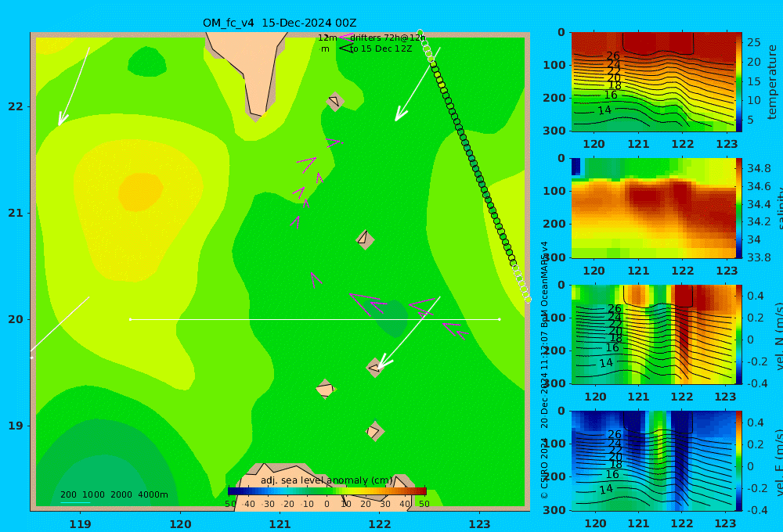Click the magenta drifter arrow legend icon

(x=345, y=37)
